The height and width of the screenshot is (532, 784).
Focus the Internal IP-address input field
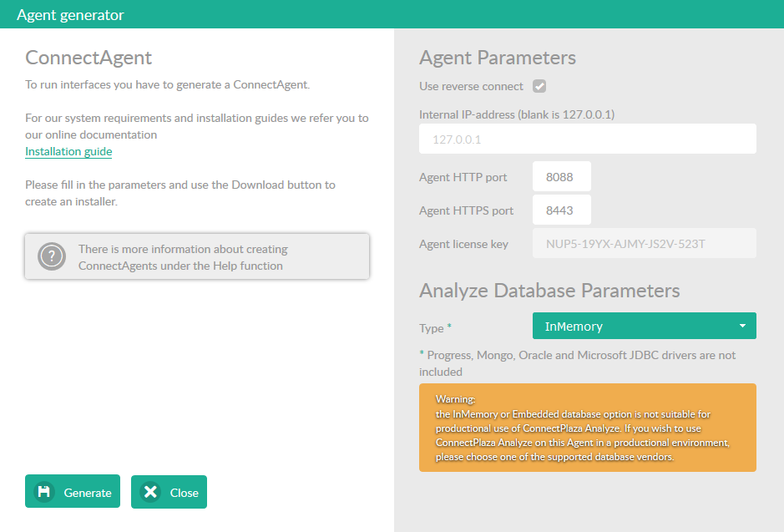(588, 139)
